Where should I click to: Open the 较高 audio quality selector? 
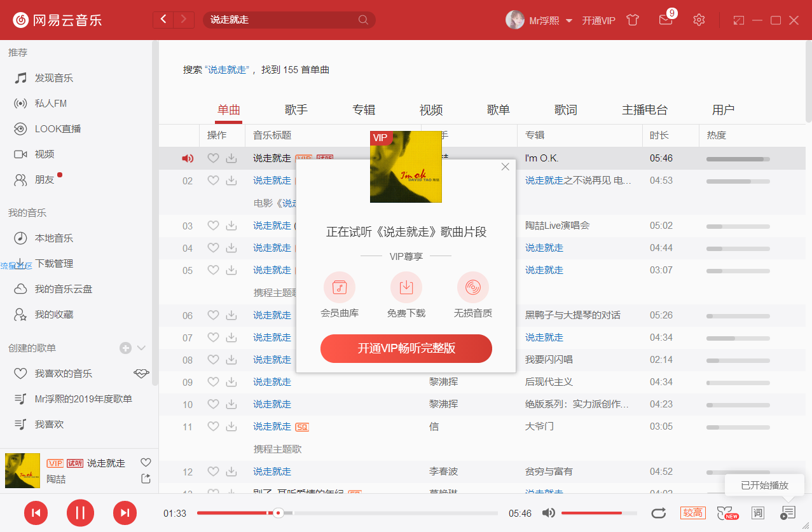point(693,513)
